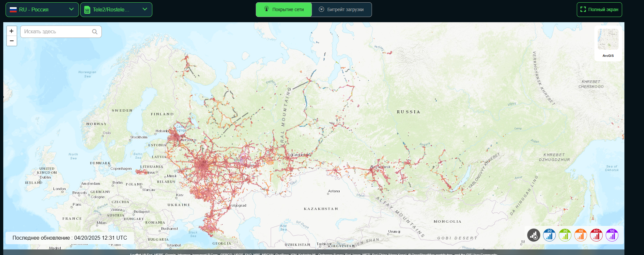Toggle the 4G+ coverage layer
This screenshot has width=644, height=255.
pos(596,235)
